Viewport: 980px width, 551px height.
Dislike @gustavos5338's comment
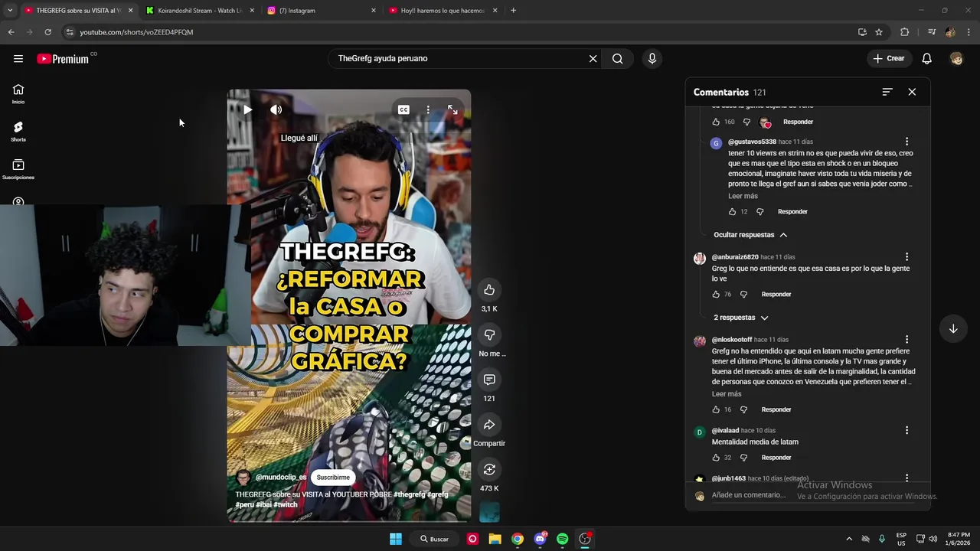[760, 212]
